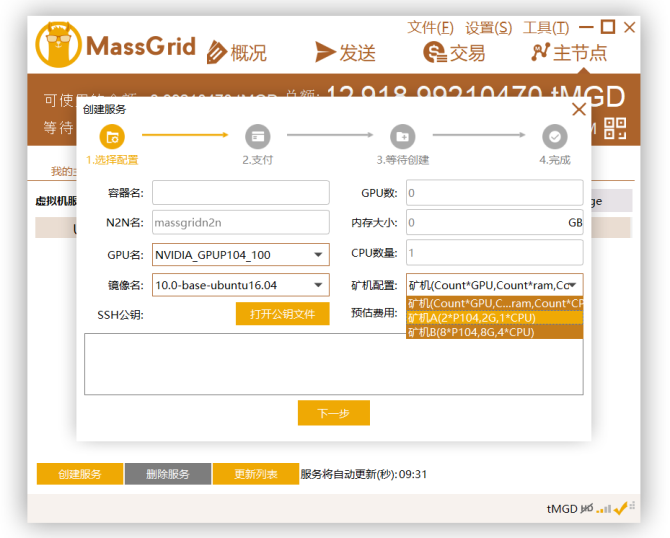Click the sync checkmark status icon
Screen dimensions: 670x538
pos(620,509)
